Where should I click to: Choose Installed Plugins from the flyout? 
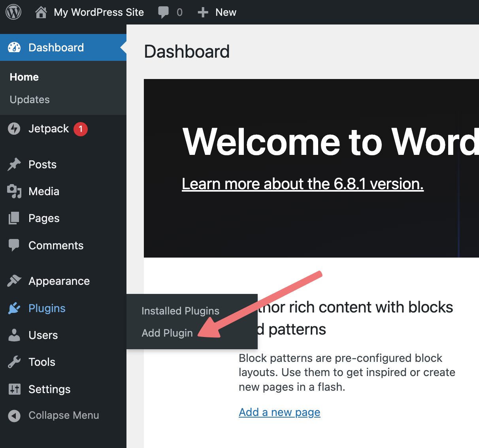(180, 311)
